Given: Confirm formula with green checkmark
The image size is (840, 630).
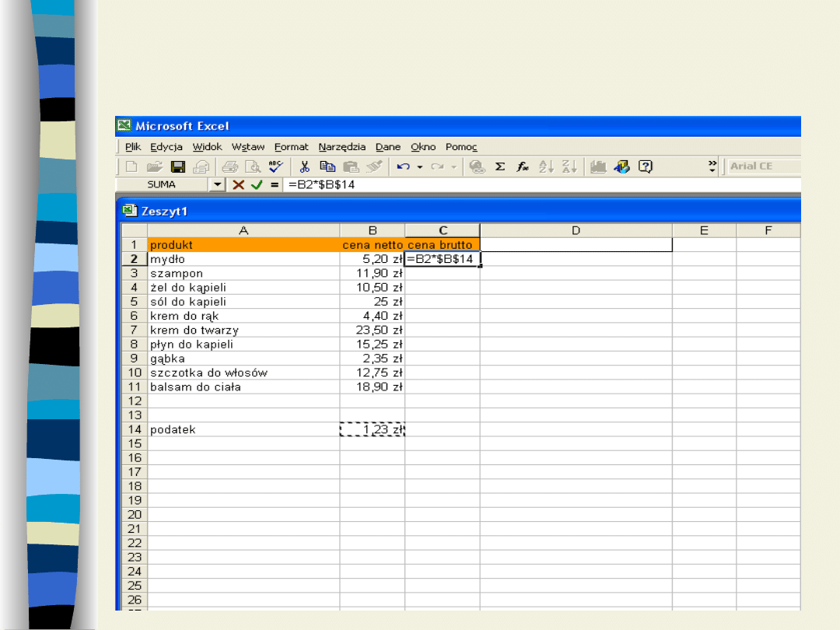Looking at the screenshot, I should (257, 185).
